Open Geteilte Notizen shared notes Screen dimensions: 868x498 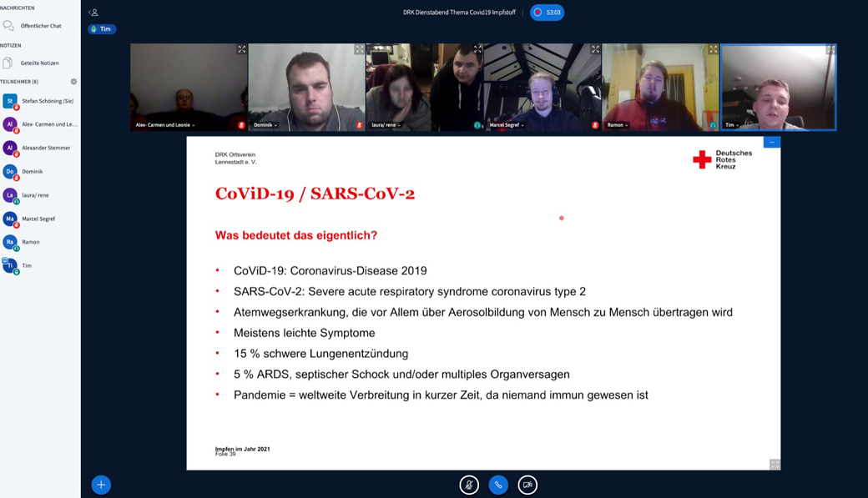(39, 63)
